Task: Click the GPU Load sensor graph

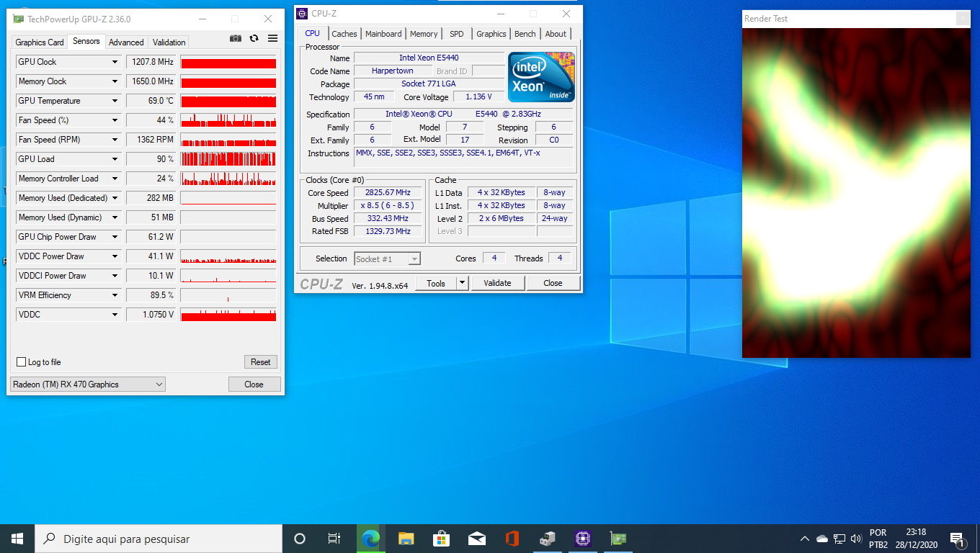Action: 228,159
